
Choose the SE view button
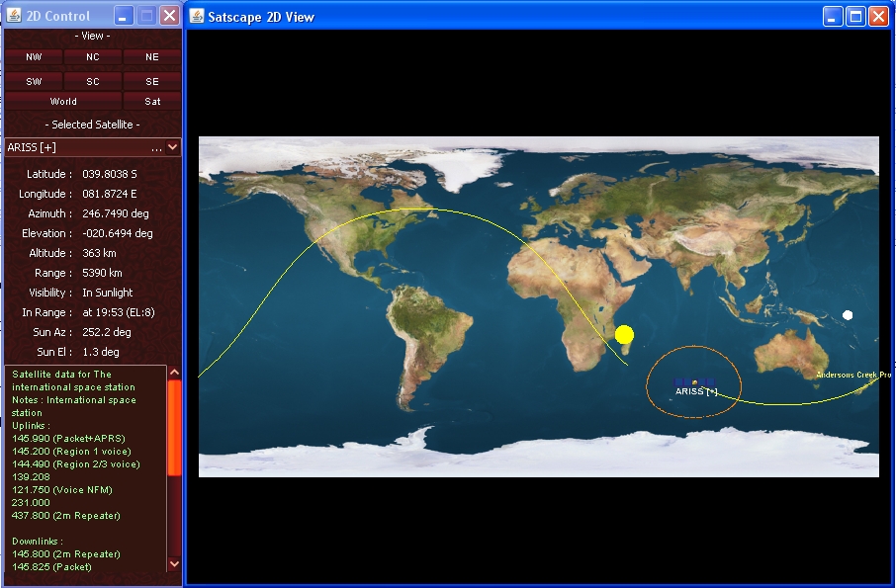tap(152, 81)
